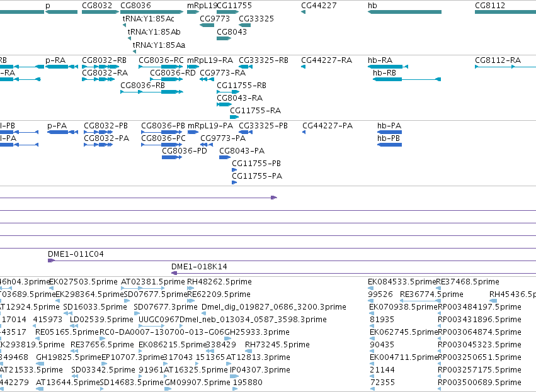
Task: Select the p-PA protein label
Action: pos(57,126)
